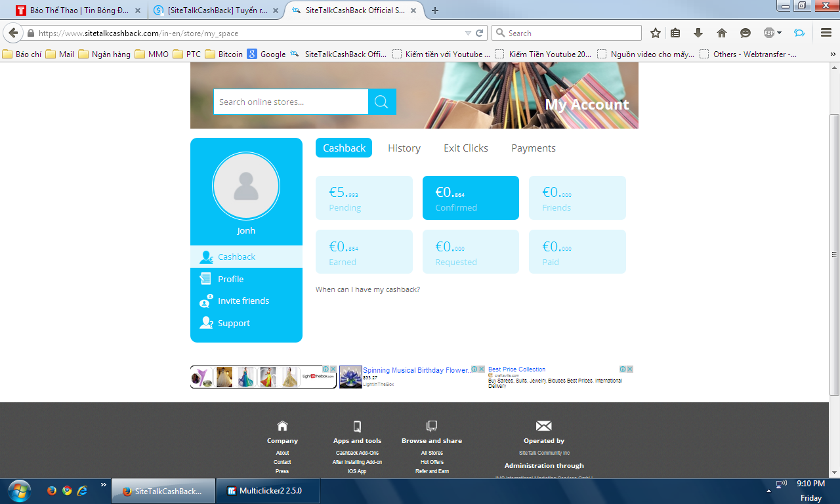Select the Friends cashback tile
This screenshot has height=504, width=840.
(577, 198)
